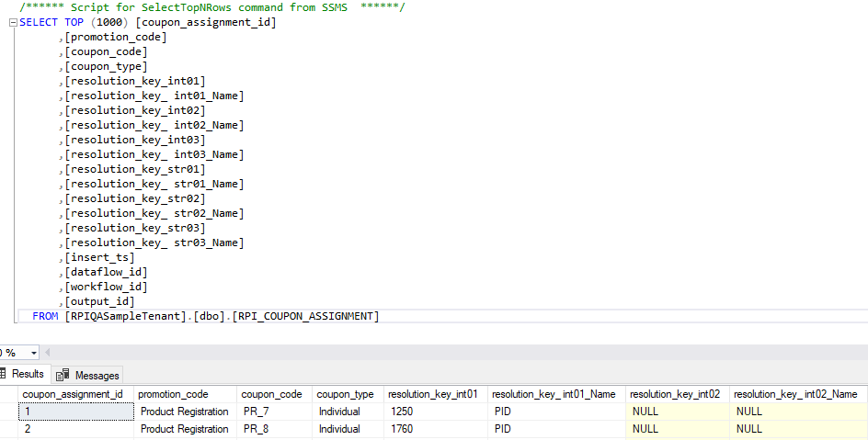Collapse the SELECT statement outline box
The image size is (868, 440).
point(13,23)
